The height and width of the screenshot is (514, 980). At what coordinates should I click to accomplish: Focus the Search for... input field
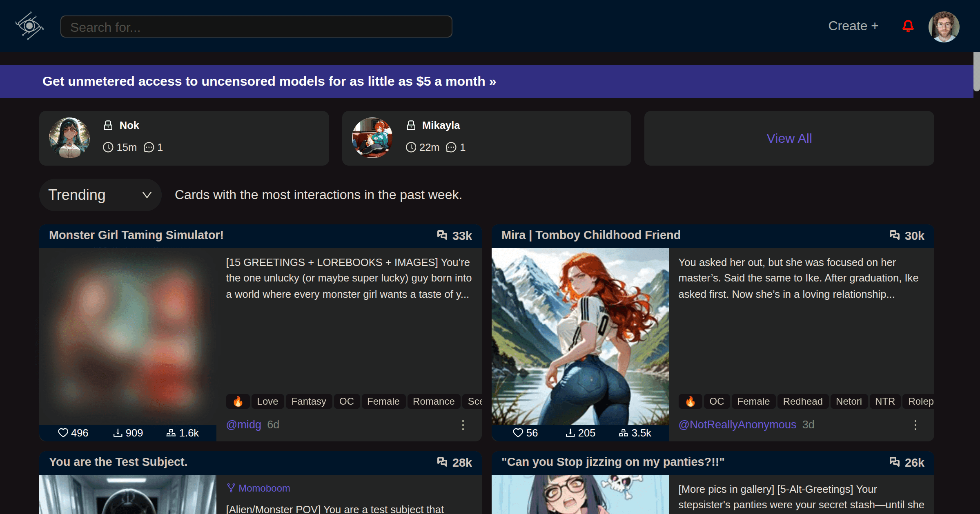pos(256,27)
